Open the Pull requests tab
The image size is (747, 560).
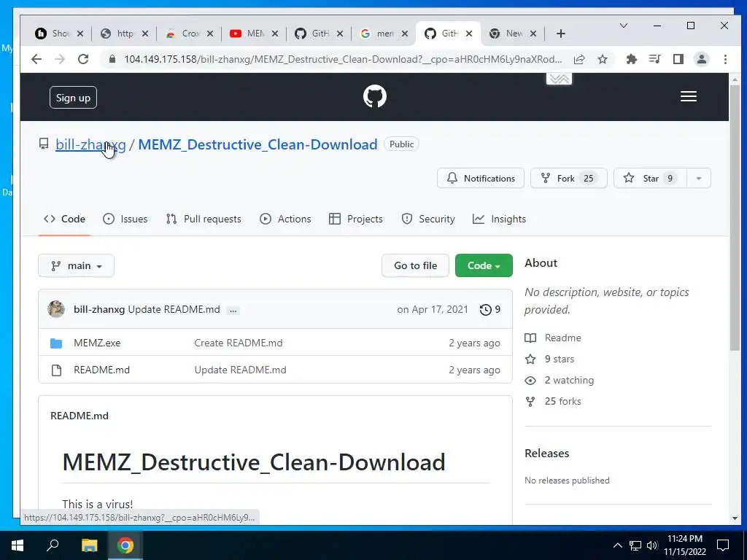pyautogui.click(x=204, y=219)
